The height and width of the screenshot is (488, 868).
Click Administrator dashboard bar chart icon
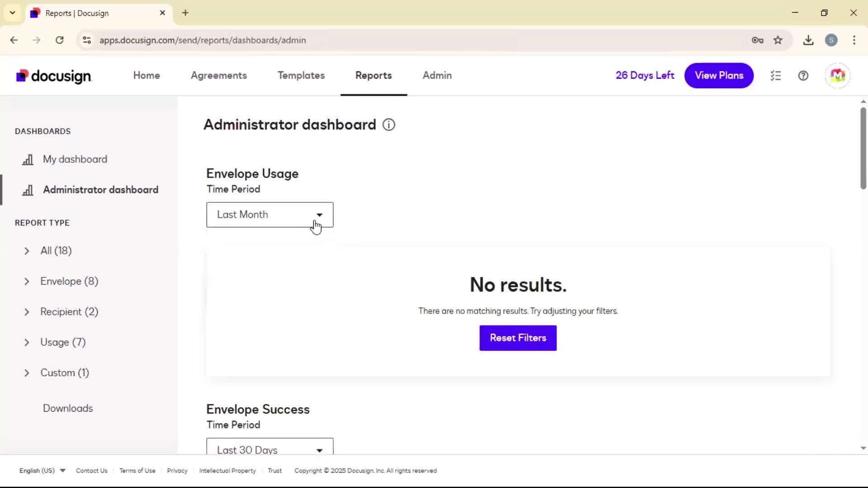tap(28, 190)
